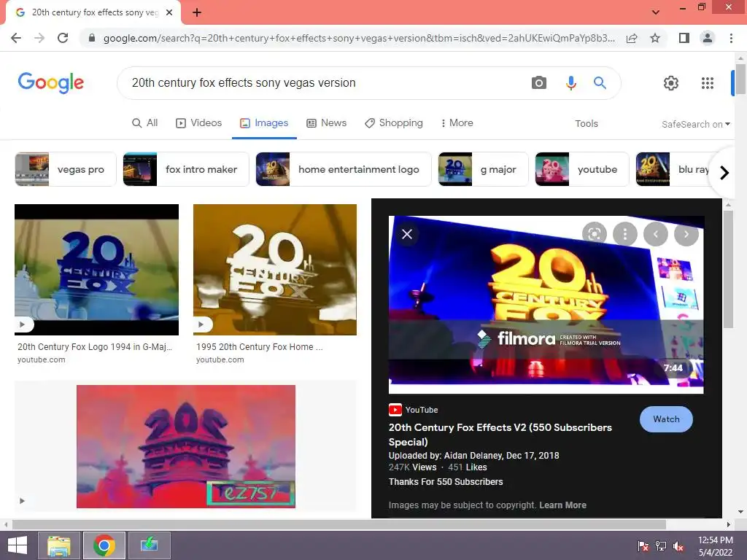Open the Fox Effects V2 title link

(x=500, y=435)
